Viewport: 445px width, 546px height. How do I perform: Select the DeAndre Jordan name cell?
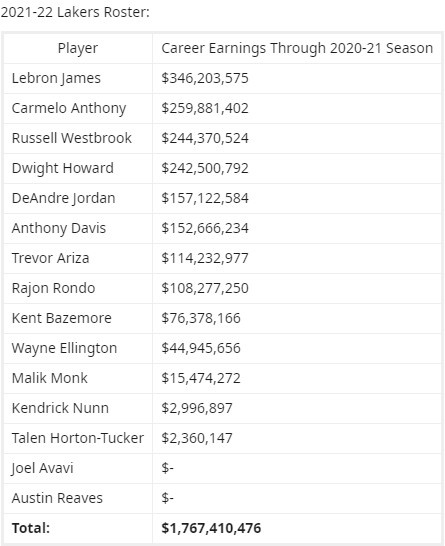[78, 198]
